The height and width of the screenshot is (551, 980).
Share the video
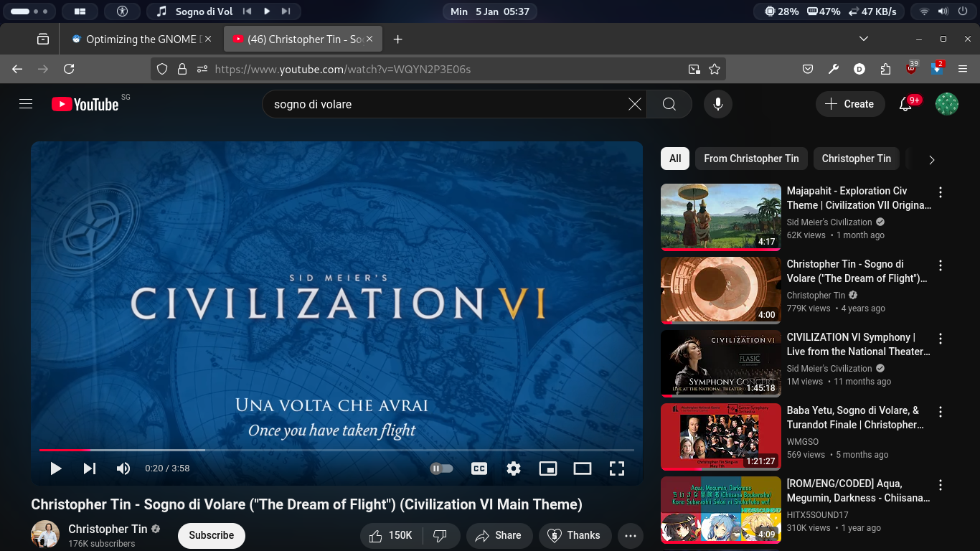499,535
